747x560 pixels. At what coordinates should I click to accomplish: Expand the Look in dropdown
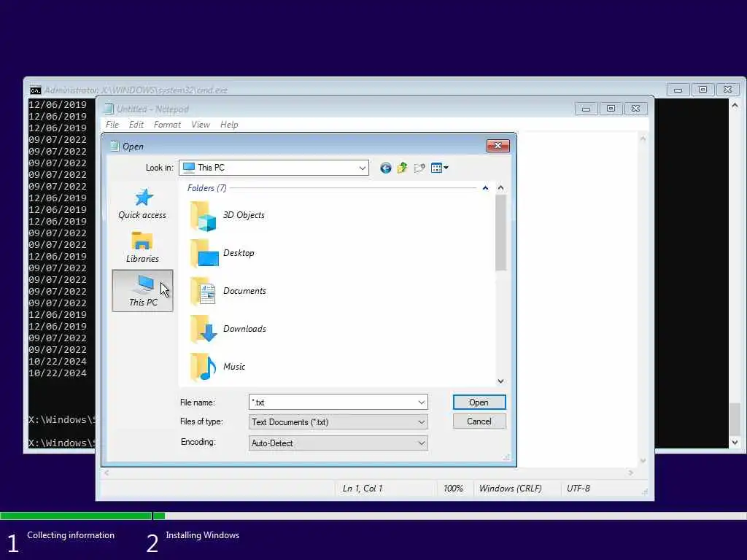pyautogui.click(x=362, y=168)
